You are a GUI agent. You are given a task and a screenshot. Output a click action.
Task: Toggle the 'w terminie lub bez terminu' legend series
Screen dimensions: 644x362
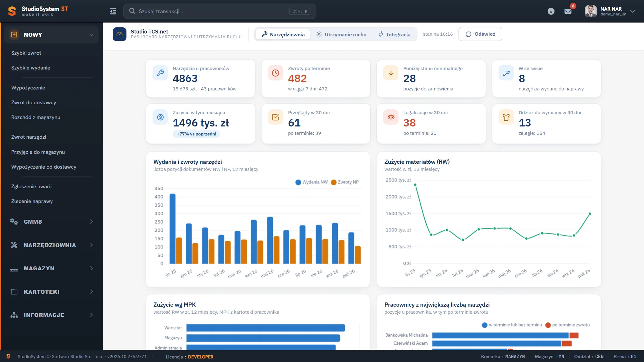point(512,325)
